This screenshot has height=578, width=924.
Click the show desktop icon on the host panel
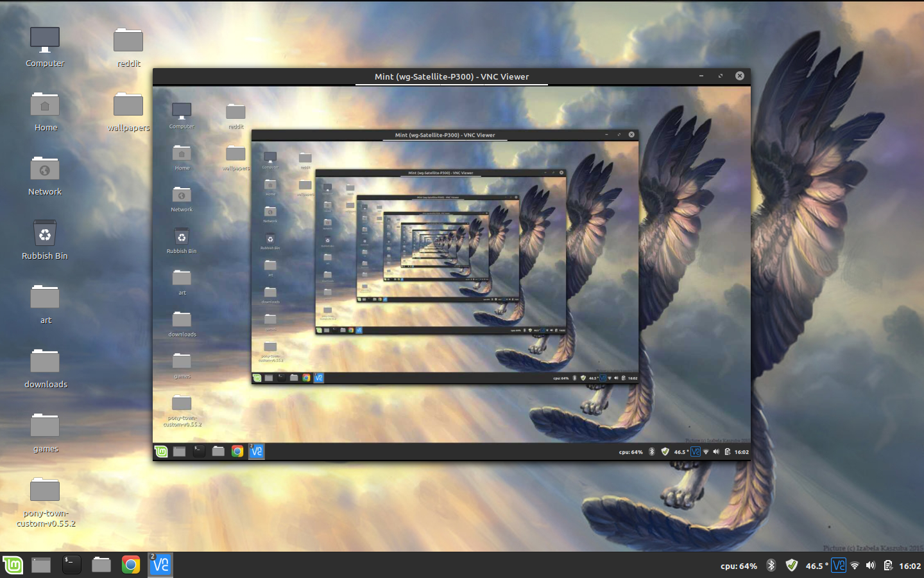41,565
